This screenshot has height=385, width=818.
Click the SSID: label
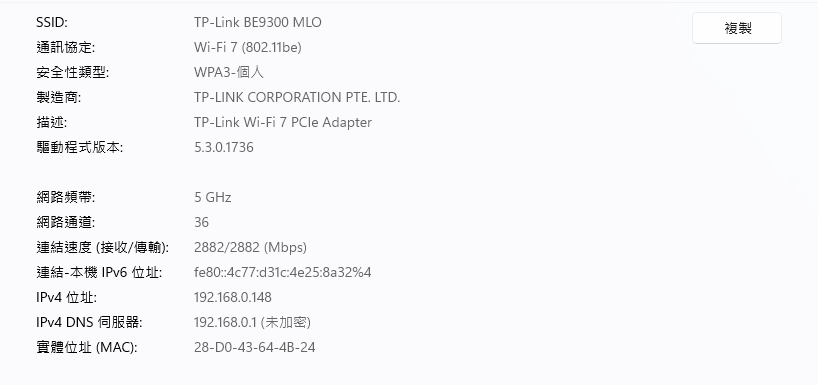click(x=52, y=22)
